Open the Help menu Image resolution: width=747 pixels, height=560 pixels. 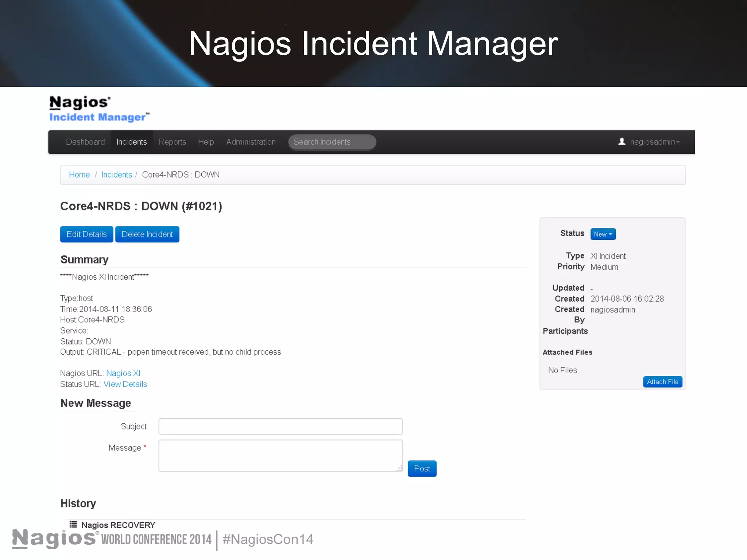(206, 142)
